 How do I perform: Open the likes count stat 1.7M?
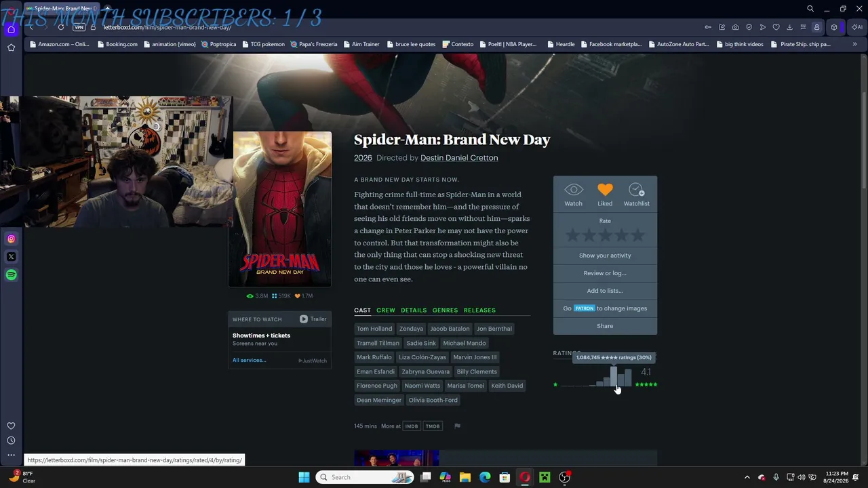coord(303,296)
